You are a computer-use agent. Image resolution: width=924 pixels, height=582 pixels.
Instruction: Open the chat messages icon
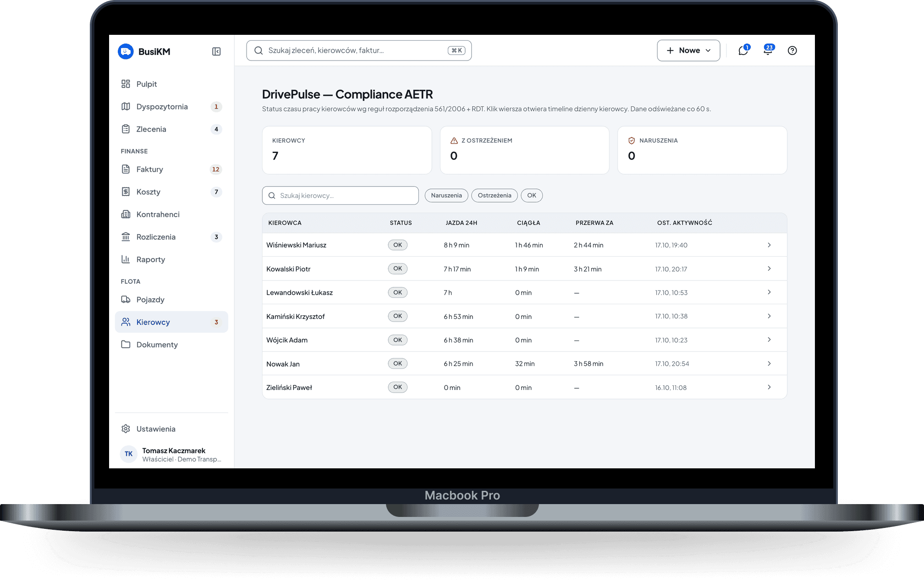point(743,50)
